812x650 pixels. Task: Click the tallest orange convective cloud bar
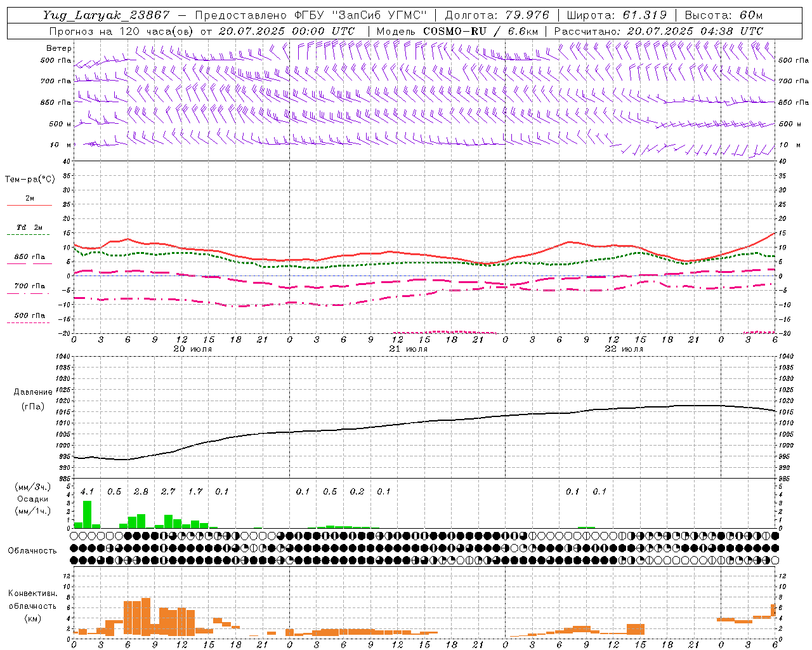[146, 616]
